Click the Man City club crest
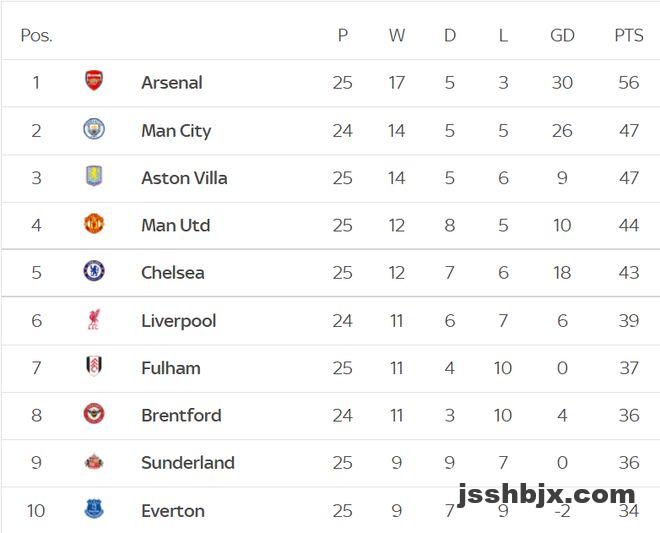The image size is (660, 533). click(94, 129)
